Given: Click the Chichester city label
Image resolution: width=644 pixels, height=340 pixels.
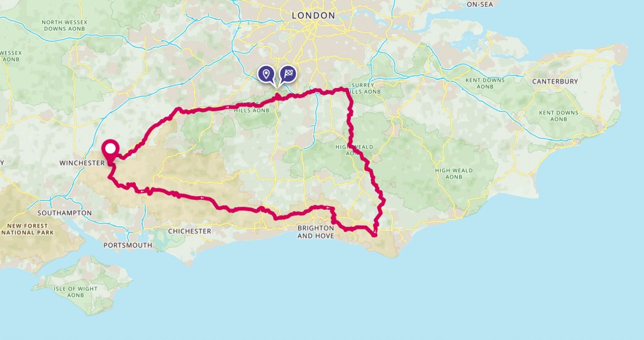Looking at the screenshot, I should [190, 231].
